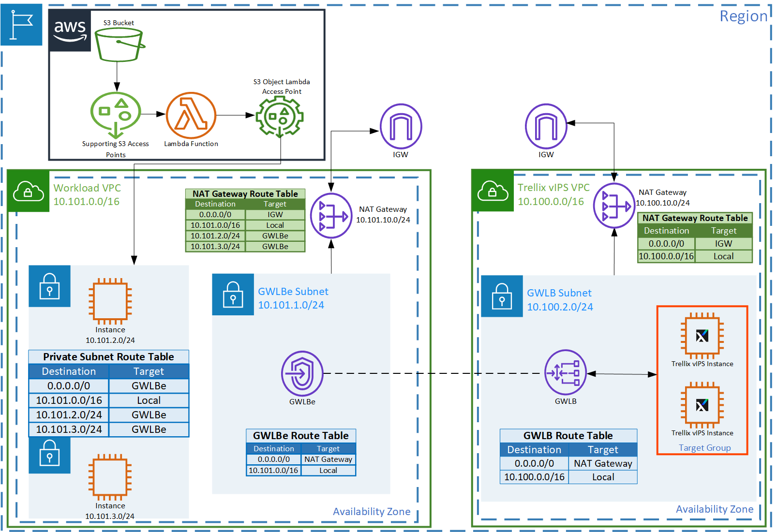Click the Trellix NAT Gateway Route Table title
Image resolution: width=777 pixels, height=532 pixels.
tap(695, 218)
